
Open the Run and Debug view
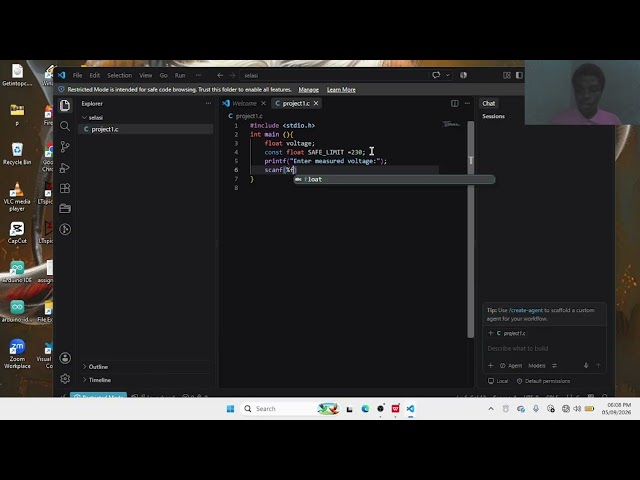(x=65, y=167)
